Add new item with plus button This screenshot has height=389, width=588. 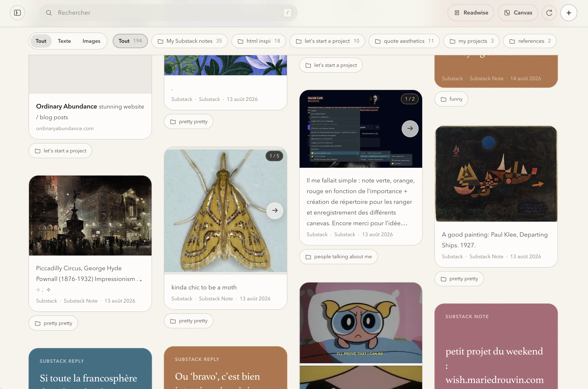569,13
